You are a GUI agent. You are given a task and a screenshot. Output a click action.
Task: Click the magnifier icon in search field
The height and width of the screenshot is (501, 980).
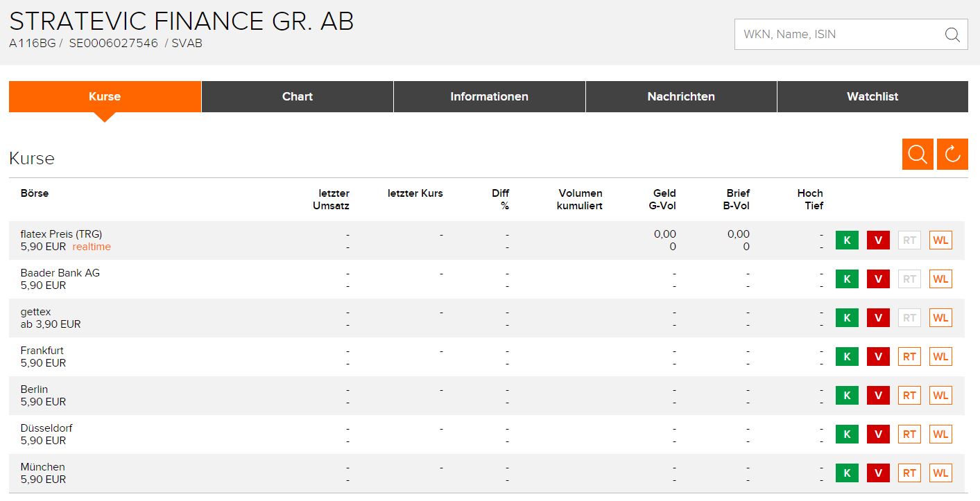pos(952,35)
